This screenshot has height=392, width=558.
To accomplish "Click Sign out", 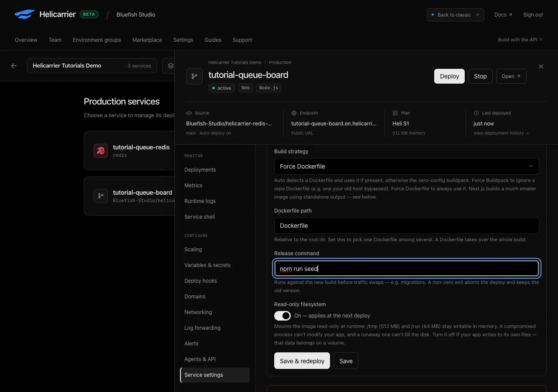I will pyautogui.click(x=533, y=14).
